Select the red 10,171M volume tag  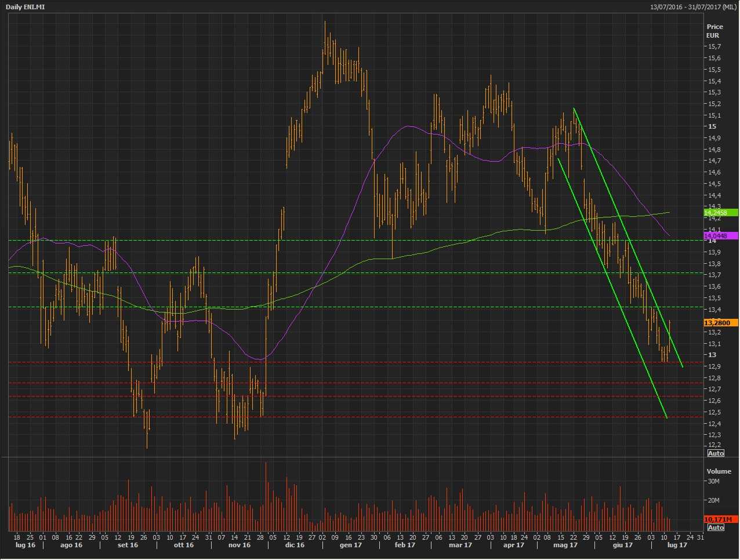pyautogui.click(x=720, y=519)
